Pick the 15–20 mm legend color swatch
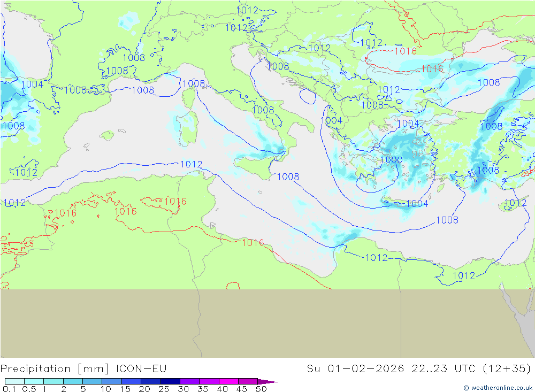535x392 pixels. pyautogui.click(x=132, y=381)
